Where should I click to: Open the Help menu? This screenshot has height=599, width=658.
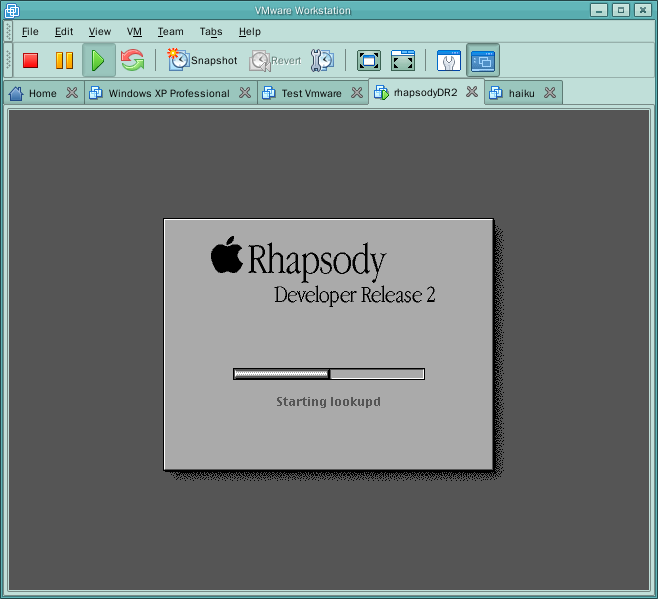pyautogui.click(x=250, y=31)
